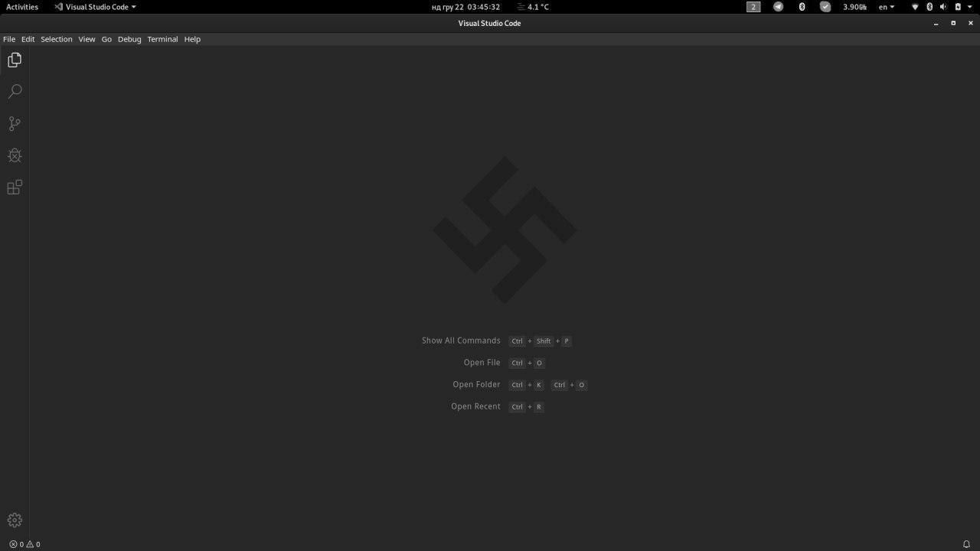
Task: Open the Manage gear in activity bar
Action: 15,520
